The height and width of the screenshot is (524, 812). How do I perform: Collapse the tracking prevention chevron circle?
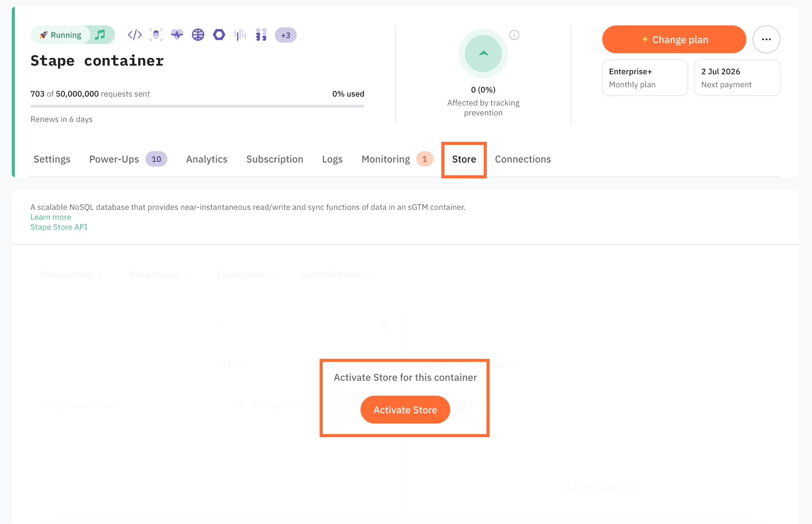(x=483, y=54)
